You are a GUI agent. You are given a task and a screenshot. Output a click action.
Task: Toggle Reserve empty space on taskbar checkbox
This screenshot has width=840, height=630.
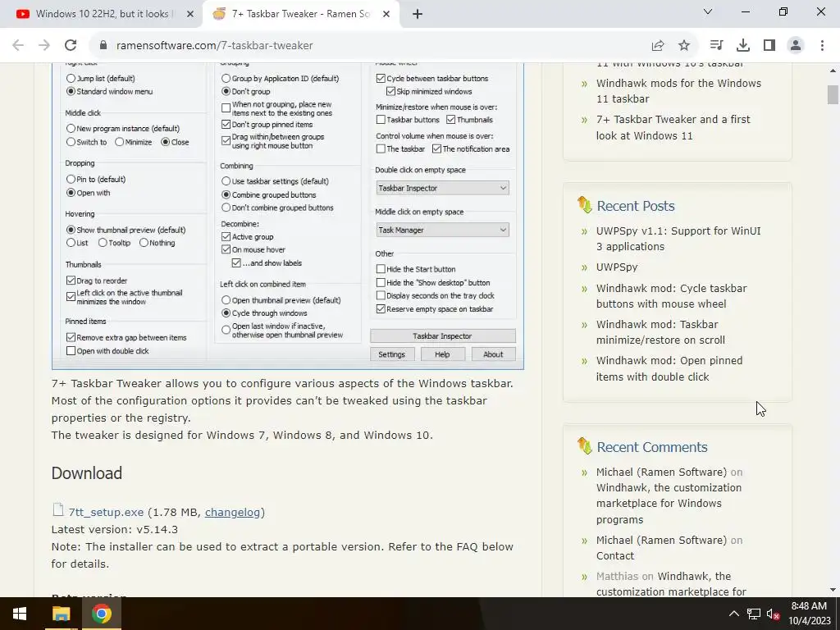[x=381, y=309]
